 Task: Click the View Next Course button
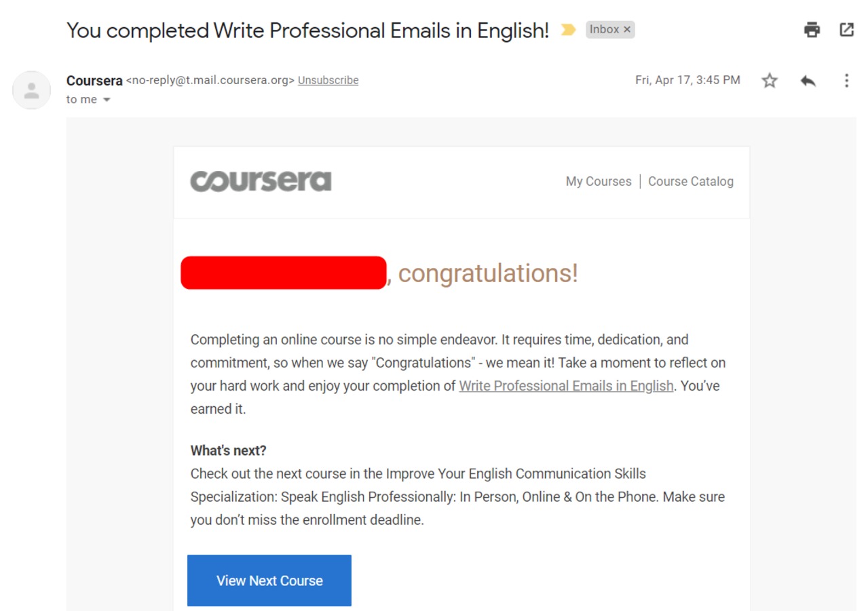click(x=269, y=580)
